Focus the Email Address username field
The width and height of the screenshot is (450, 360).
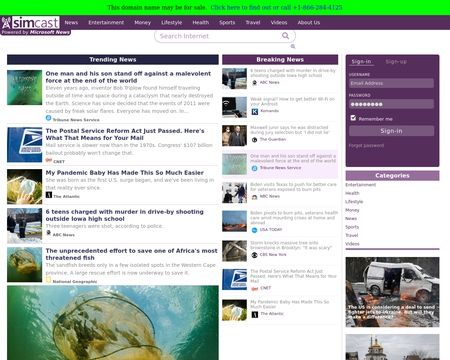tap(391, 83)
